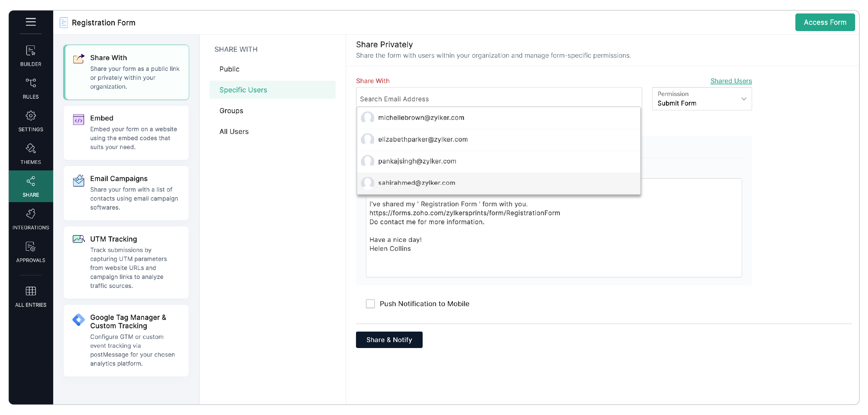Open the Permission dropdown showing Submit Form
The image size is (868, 415).
click(x=702, y=99)
